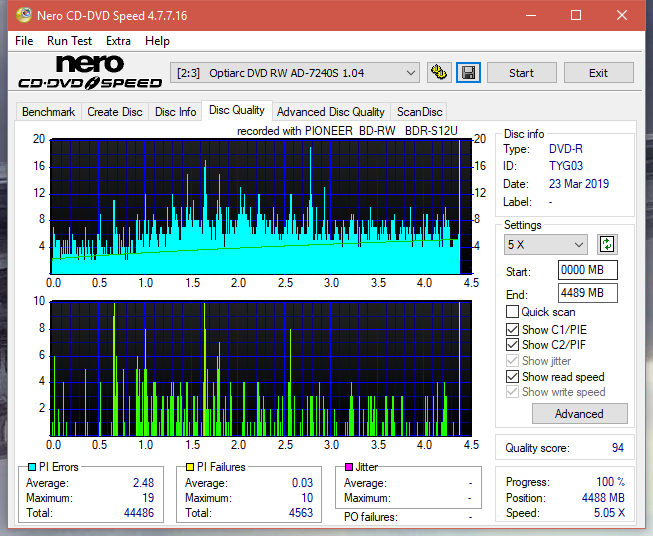This screenshot has width=653, height=536.
Task: Click the drive options icon
Action: point(439,73)
